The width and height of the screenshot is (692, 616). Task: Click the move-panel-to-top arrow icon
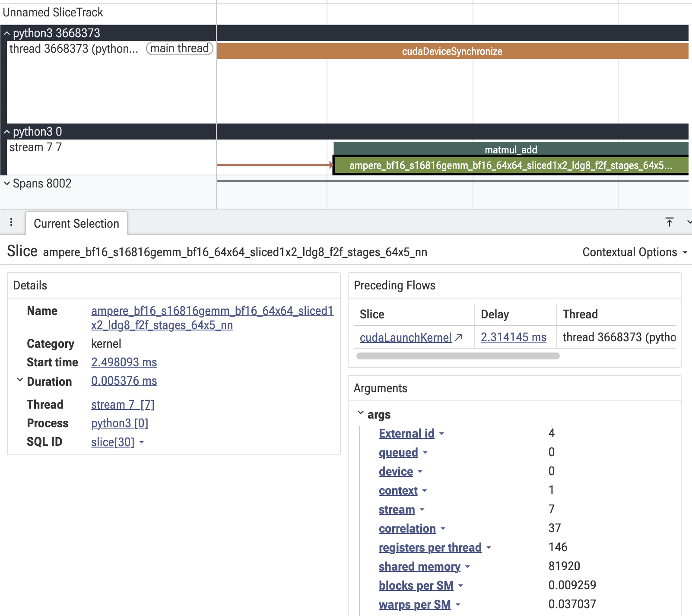point(669,222)
